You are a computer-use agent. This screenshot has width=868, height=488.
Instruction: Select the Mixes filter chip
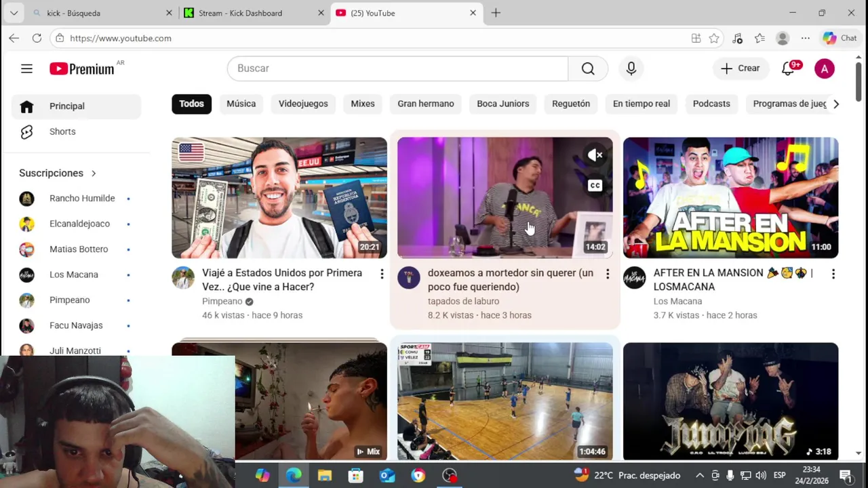point(363,104)
